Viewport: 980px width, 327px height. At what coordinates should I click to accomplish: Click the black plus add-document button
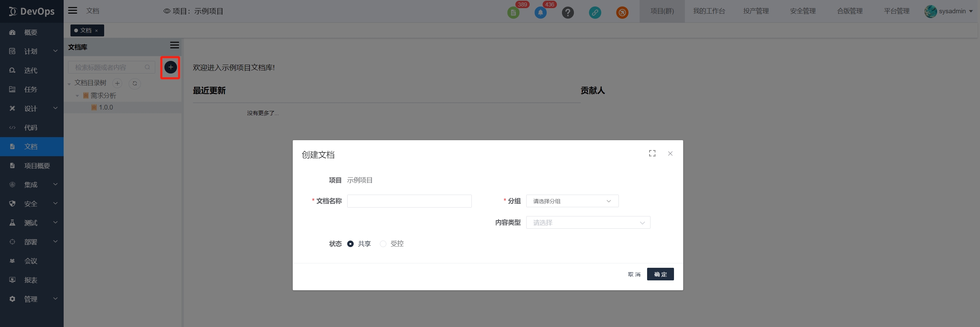click(171, 67)
